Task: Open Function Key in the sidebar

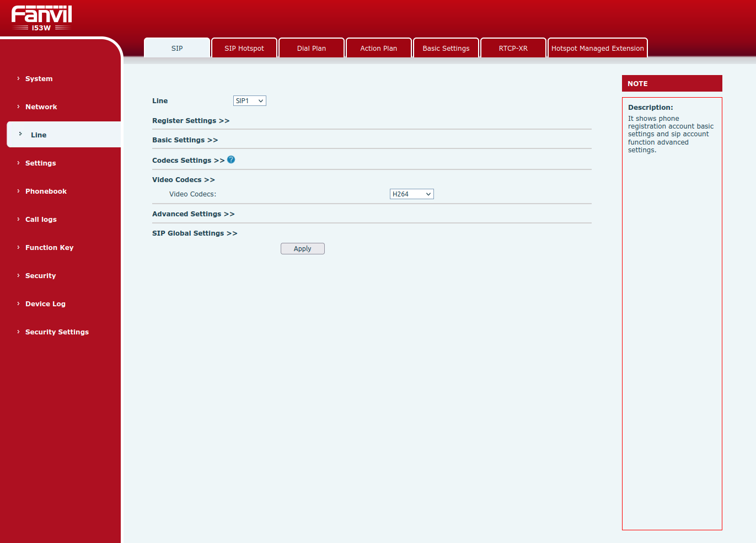Action: coord(49,248)
